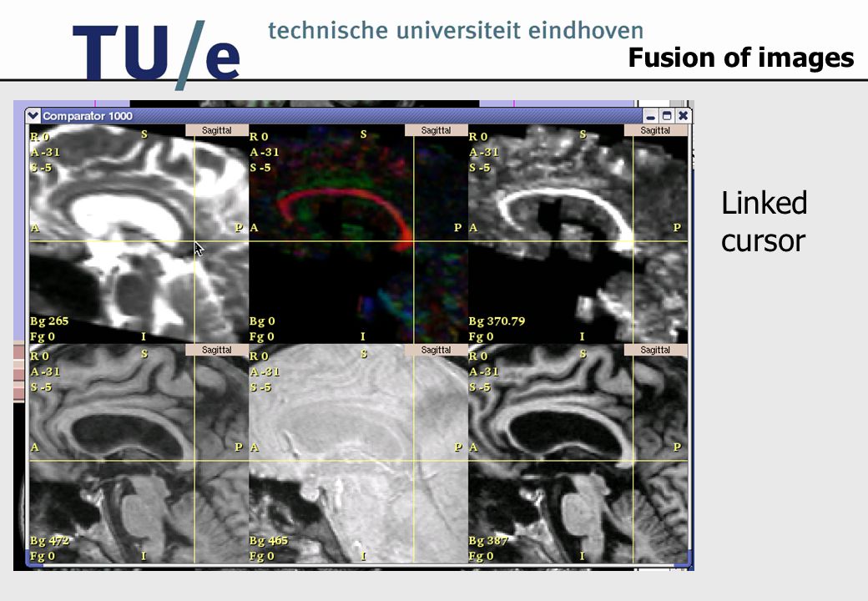The width and height of the screenshot is (868, 601).
Task: Click 'technische universiteit eindhoven' header text
Action: coord(456,30)
